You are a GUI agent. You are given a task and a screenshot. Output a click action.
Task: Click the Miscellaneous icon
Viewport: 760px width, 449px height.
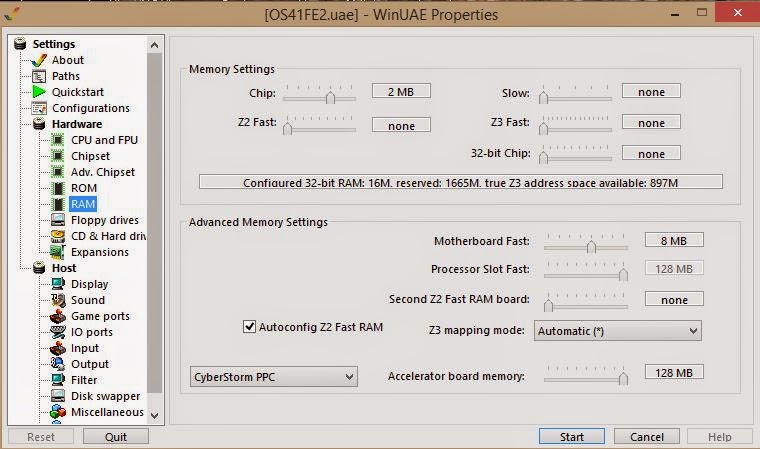tap(58, 412)
